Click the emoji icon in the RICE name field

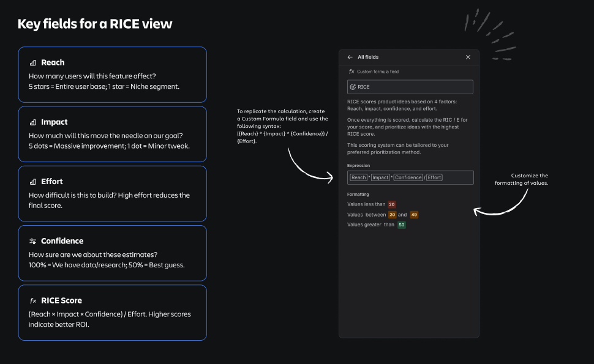[x=353, y=87]
